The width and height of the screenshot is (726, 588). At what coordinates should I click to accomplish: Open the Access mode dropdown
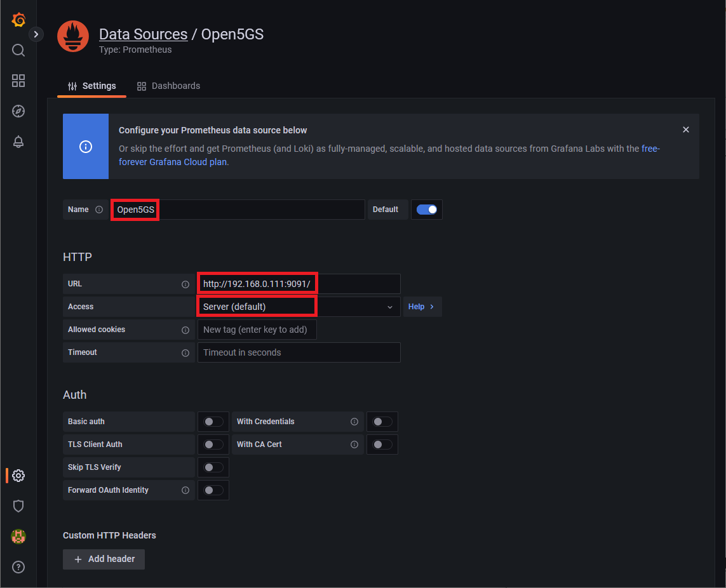tap(299, 307)
